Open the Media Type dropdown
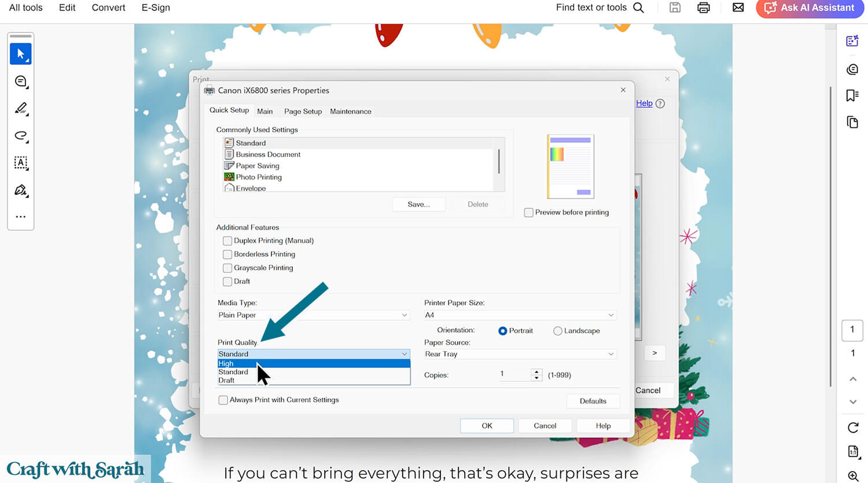This screenshot has width=868, height=483. click(313, 315)
